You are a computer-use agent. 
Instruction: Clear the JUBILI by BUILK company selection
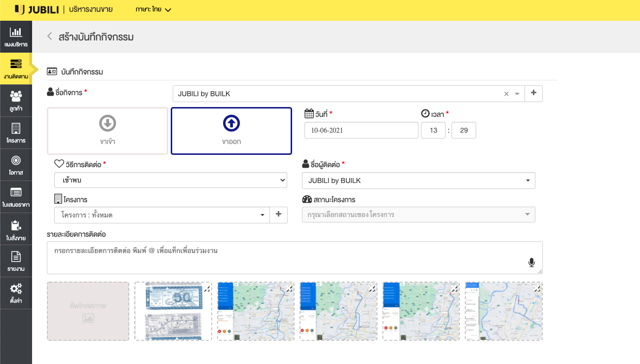[x=506, y=94]
